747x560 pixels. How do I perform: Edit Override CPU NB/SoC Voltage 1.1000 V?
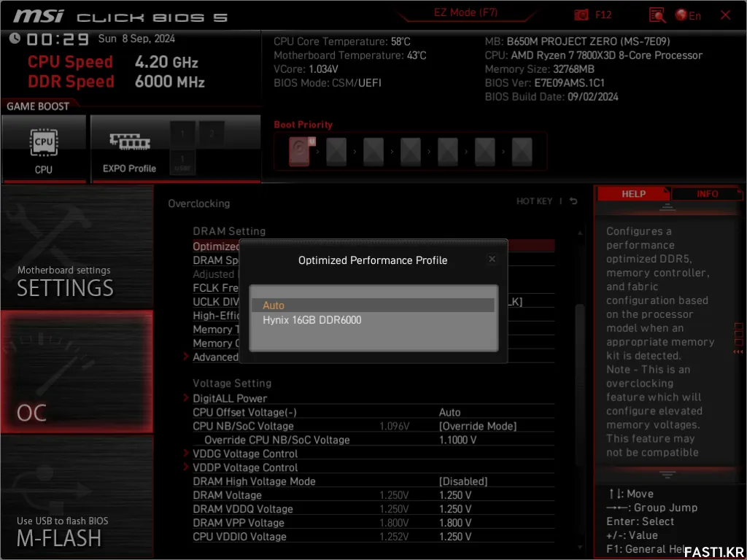pyautogui.click(x=457, y=440)
